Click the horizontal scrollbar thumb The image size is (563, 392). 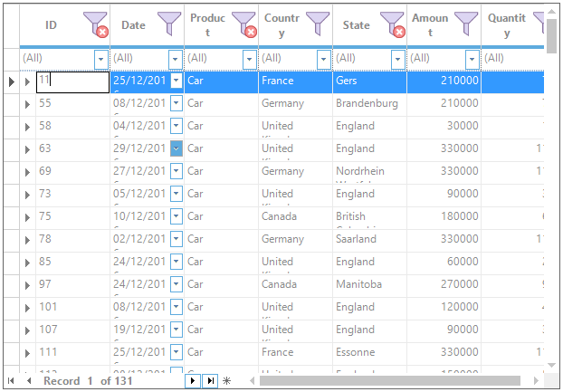point(390,380)
